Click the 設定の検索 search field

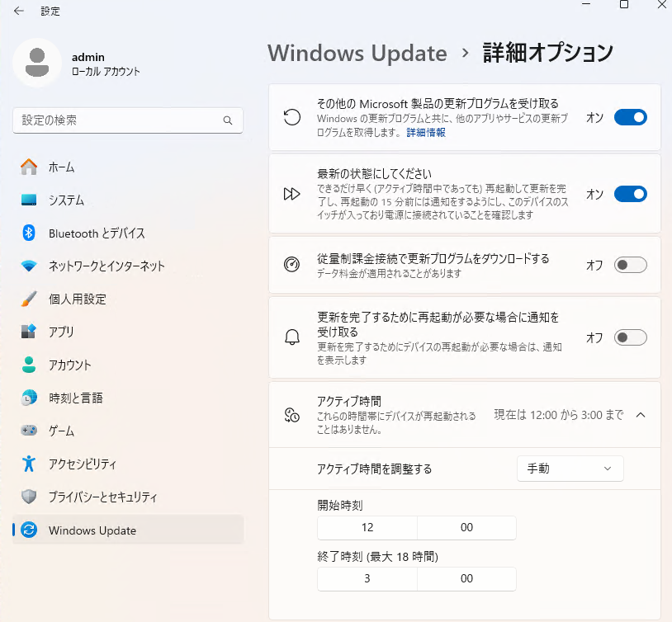point(128,120)
